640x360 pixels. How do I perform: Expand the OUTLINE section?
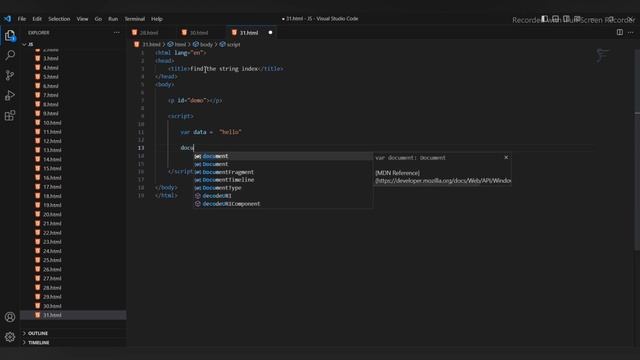[38, 333]
